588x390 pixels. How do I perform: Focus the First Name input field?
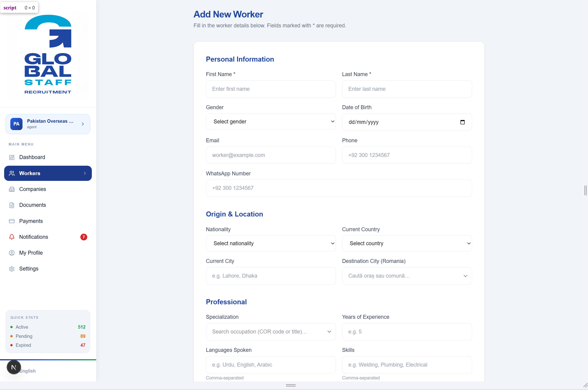(271, 89)
